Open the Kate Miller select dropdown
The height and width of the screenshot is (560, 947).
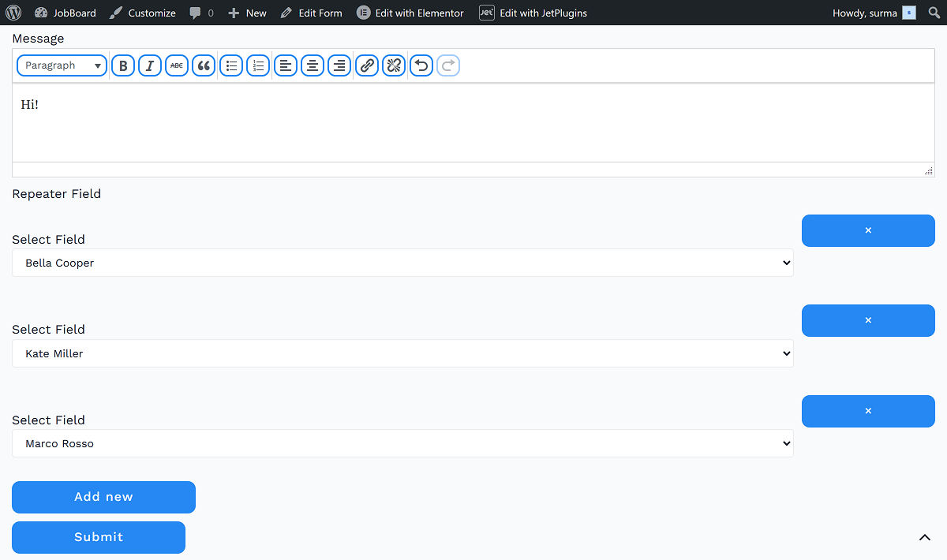tap(402, 353)
